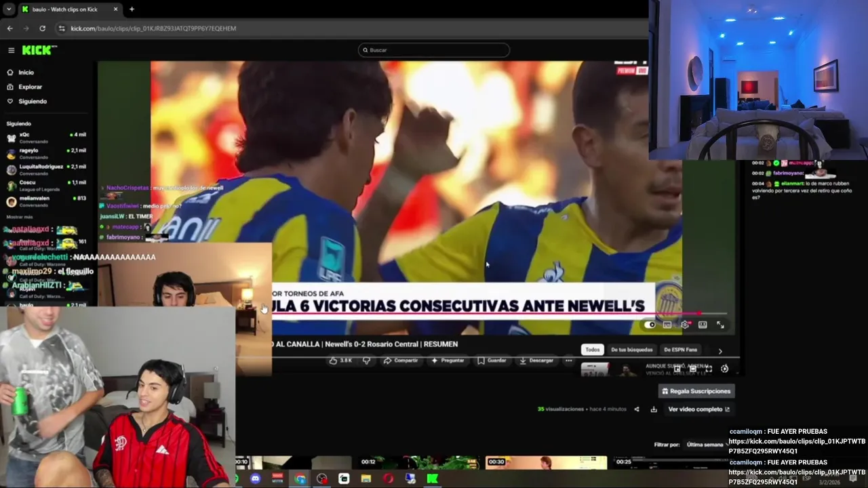Open the 00:30 clip thumbnail
The height and width of the screenshot is (488, 868).
coord(547,462)
